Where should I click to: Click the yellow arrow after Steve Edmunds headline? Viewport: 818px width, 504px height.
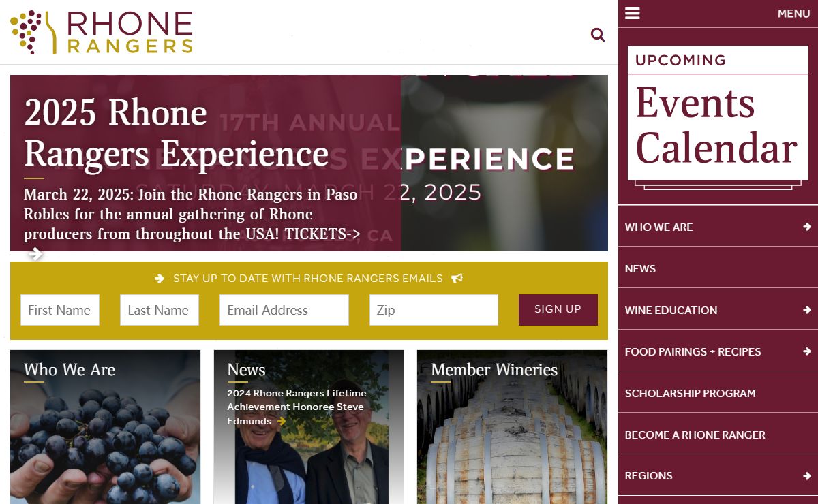point(282,422)
